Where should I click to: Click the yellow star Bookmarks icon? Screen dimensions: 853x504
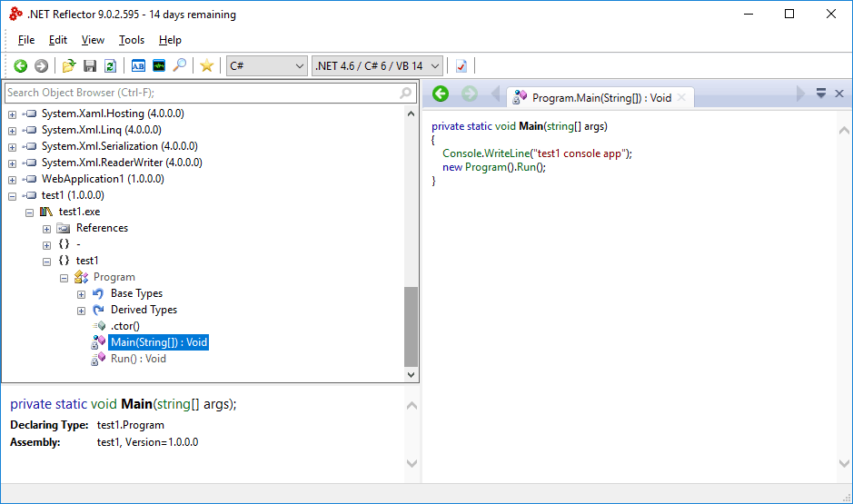point(207,65)
